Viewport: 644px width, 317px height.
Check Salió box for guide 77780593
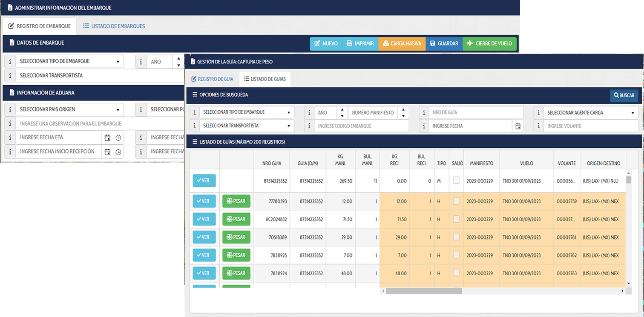[456, 201]
